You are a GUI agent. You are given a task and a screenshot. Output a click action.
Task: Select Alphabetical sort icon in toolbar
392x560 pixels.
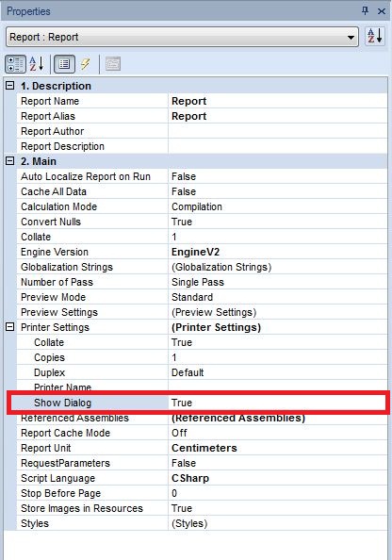click(x=37, y=64)
